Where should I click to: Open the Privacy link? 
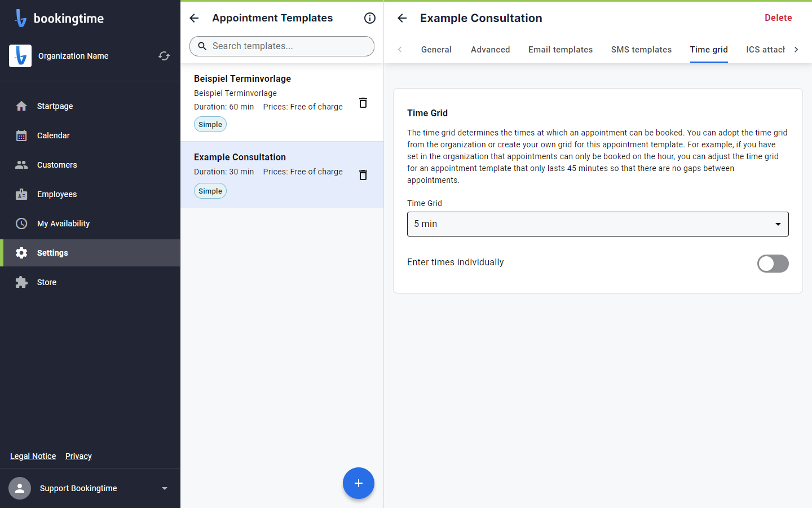78,456
